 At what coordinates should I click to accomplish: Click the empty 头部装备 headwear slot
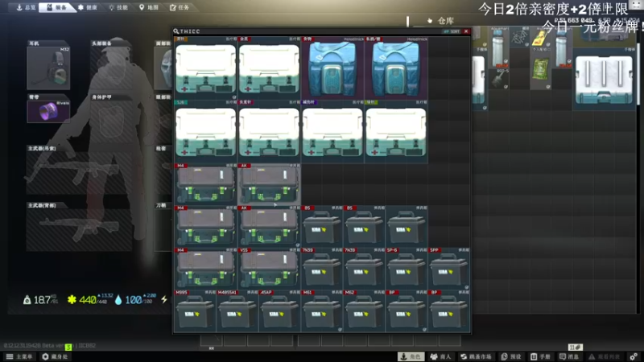111,68
